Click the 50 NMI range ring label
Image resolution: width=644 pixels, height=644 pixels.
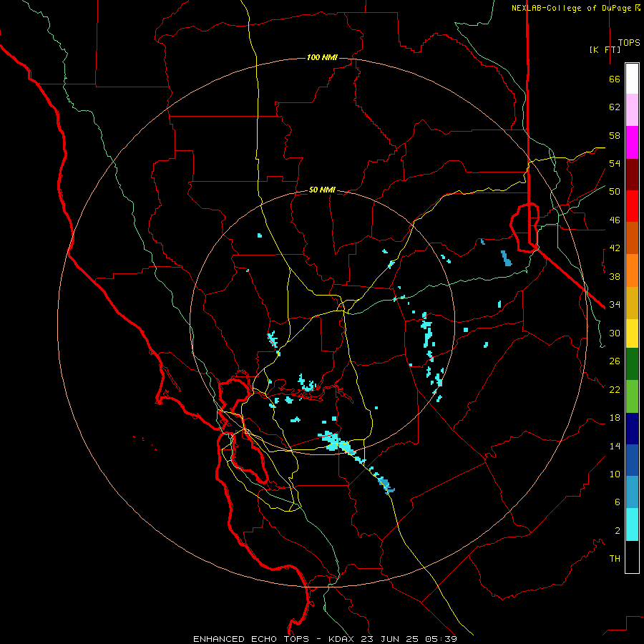pyautogui.click(x=322, y=190)
